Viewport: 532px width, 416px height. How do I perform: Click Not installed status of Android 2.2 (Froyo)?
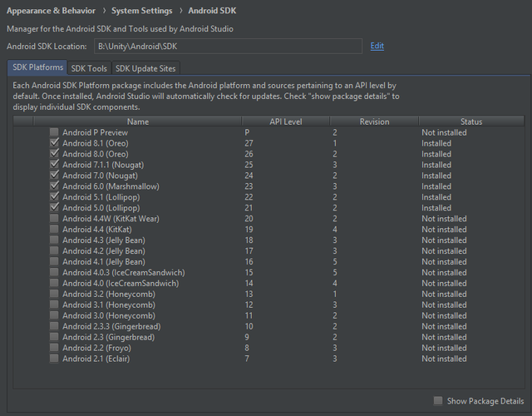[444, 348]
